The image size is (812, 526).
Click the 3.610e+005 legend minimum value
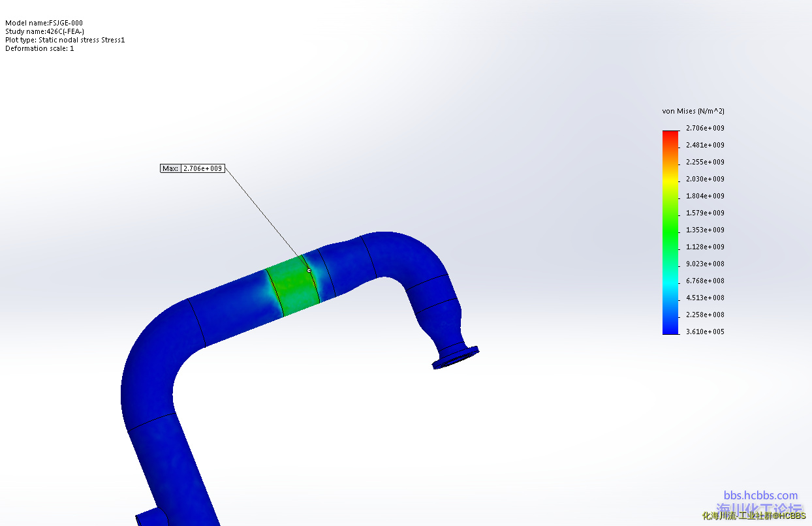[705, 332]
